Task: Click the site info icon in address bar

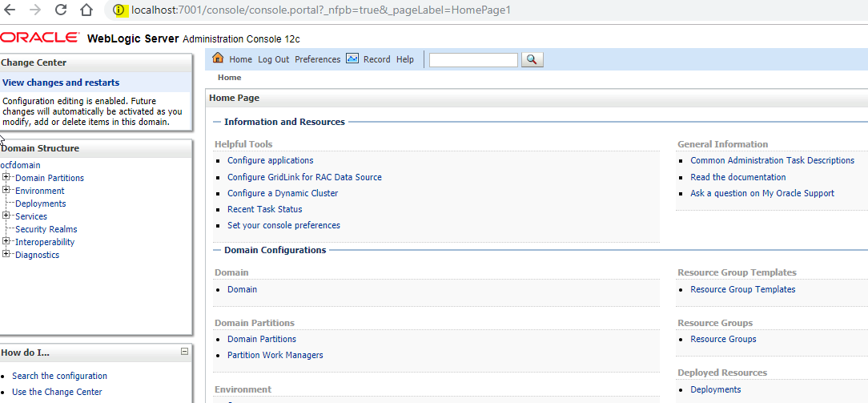Action: click(x=119, y=10)
